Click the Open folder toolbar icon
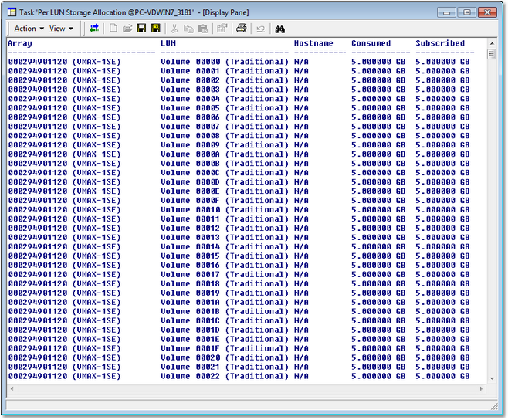The width and height of the screenshot is (508, 420). click(x=127, y=29)
